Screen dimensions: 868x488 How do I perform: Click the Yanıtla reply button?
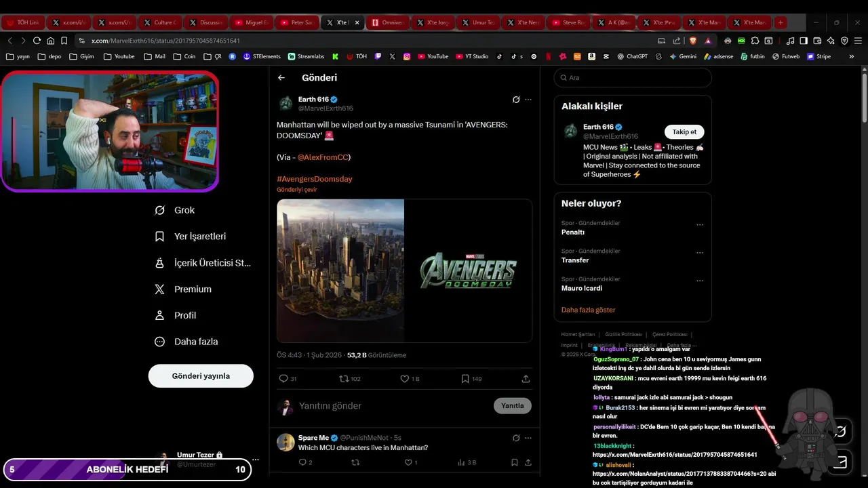tap(513, 406)
